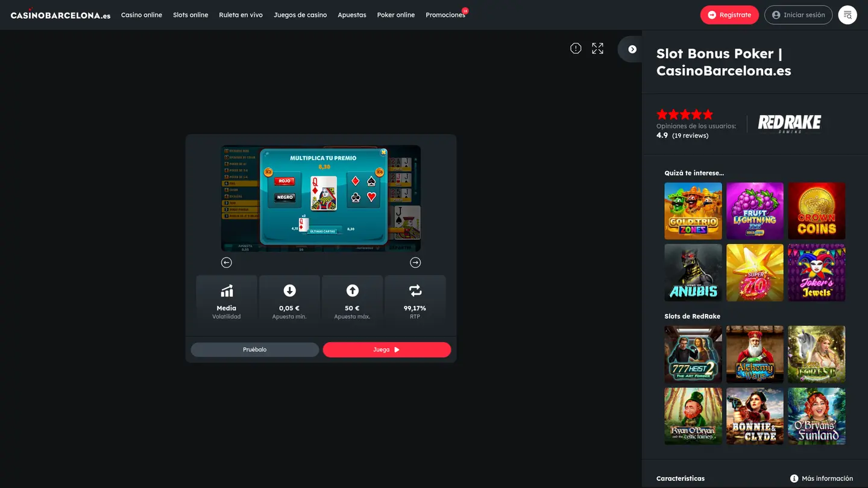
Task: Click the Iniciar sesión button
Action: click(x=798, y=15)
